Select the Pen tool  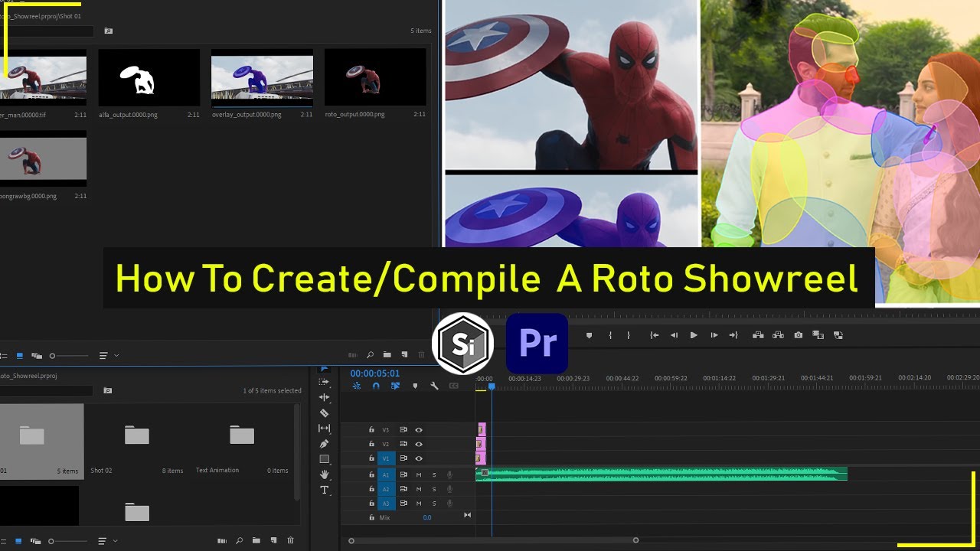pos(324,444)
